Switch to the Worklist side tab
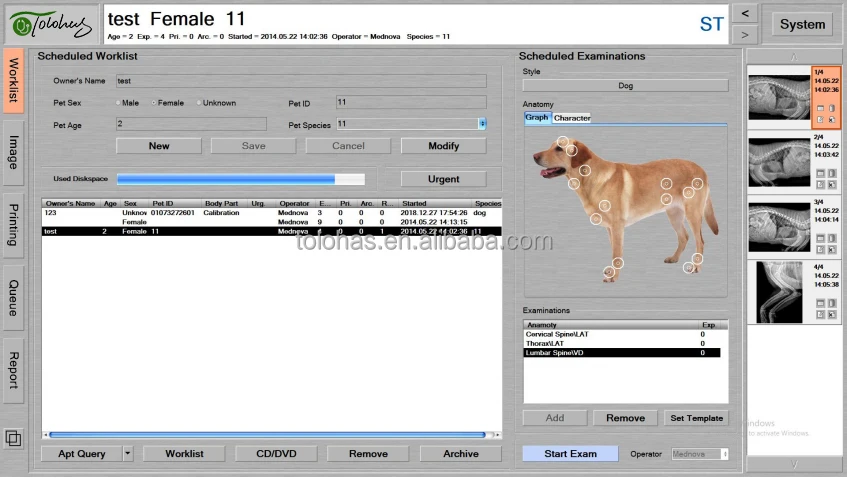The image size is (847, 478). [x=14, y=80]
